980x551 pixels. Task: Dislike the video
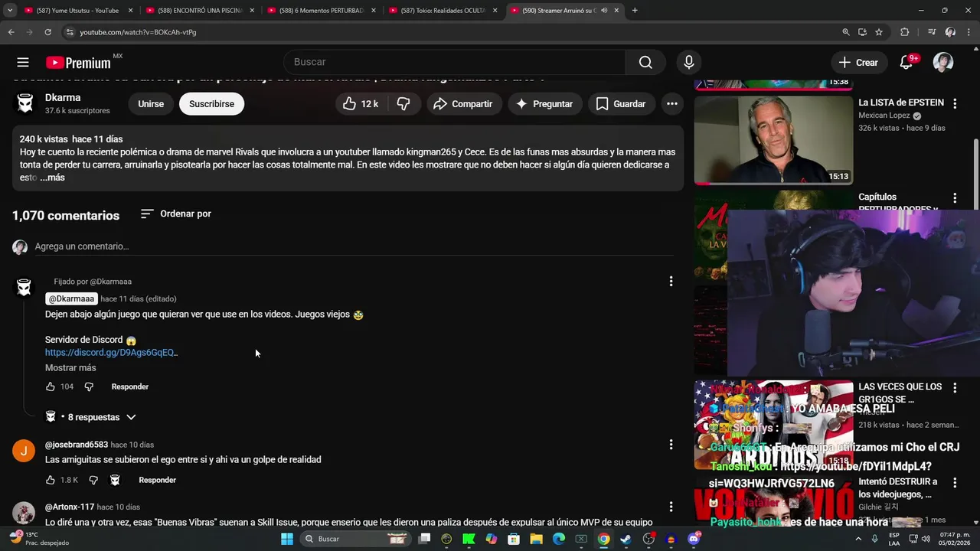[403, 104]
